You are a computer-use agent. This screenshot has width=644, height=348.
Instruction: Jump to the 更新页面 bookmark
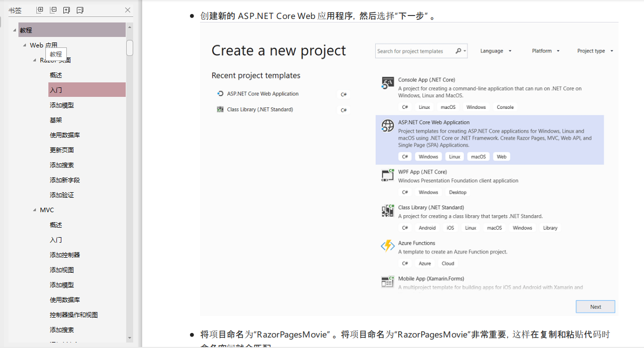[62, 150]
